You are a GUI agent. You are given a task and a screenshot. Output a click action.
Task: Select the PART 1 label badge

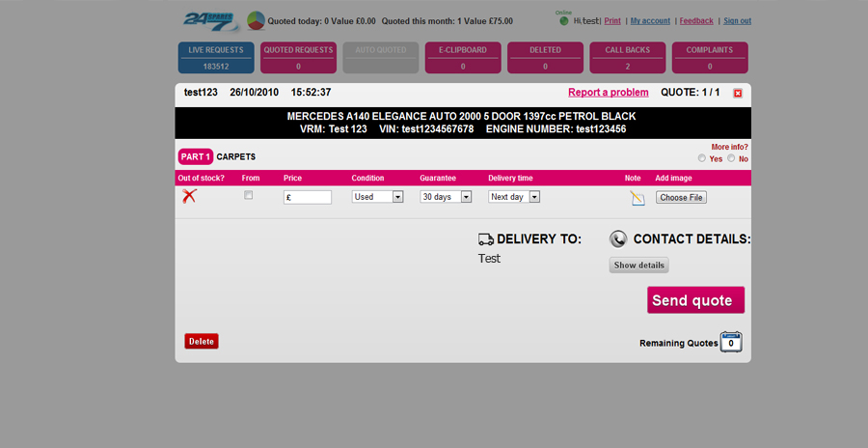(x=196, y=157)
